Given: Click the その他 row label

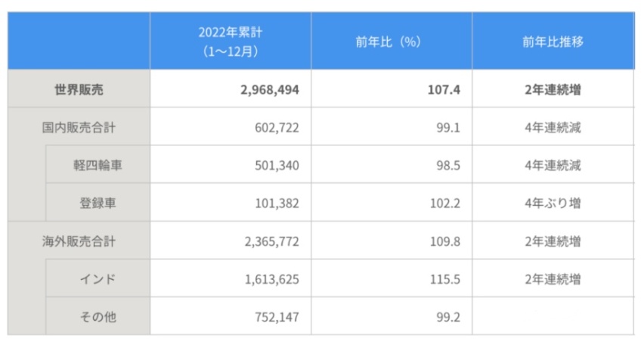Looking at the screenshot, I should [98, 317].
